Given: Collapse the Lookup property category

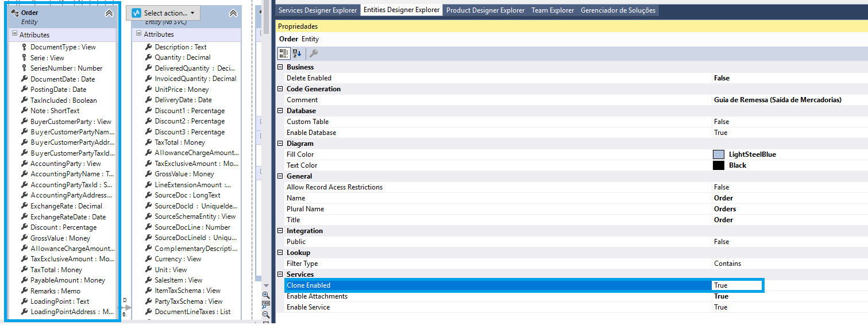Looking at the screenshot, I should [x=280, y=253].
